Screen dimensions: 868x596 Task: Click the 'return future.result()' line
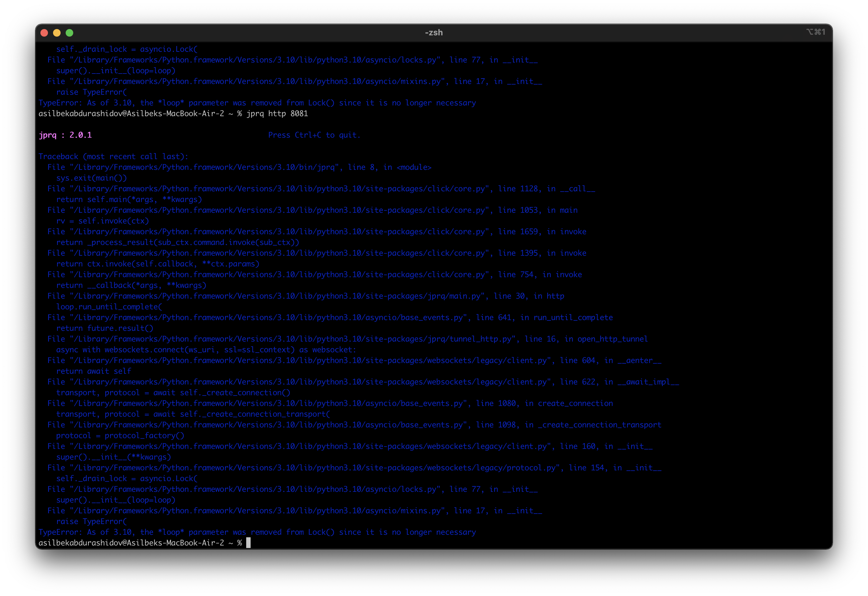point(104,328)
